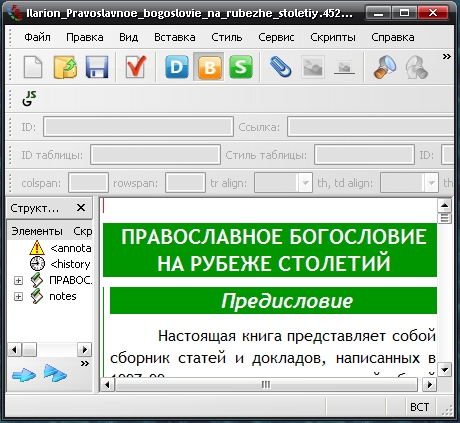Open the Стиль menu
Screen dimensions: 460x423
227,37
